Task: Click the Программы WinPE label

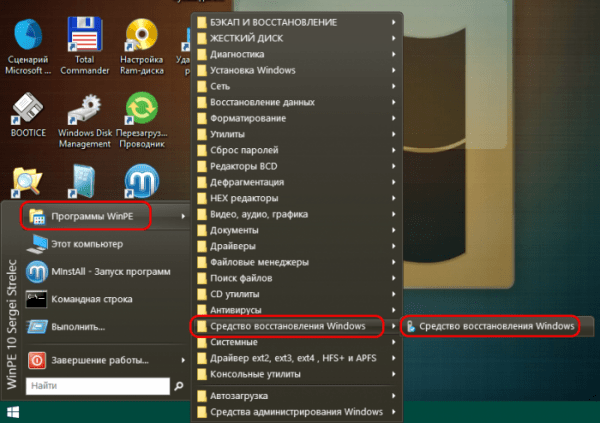Action: [92, 217]
